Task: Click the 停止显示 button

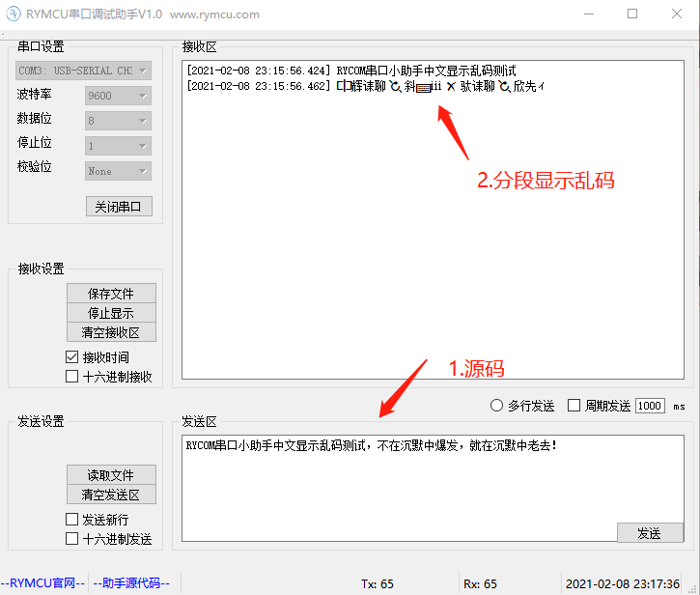Action: click(111, 313)
